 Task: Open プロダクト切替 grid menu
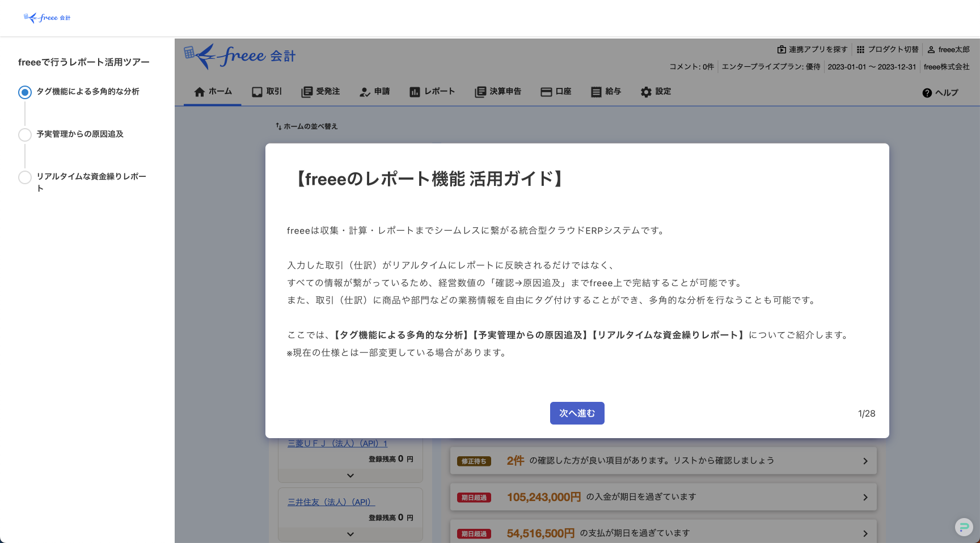pos(888,49)
